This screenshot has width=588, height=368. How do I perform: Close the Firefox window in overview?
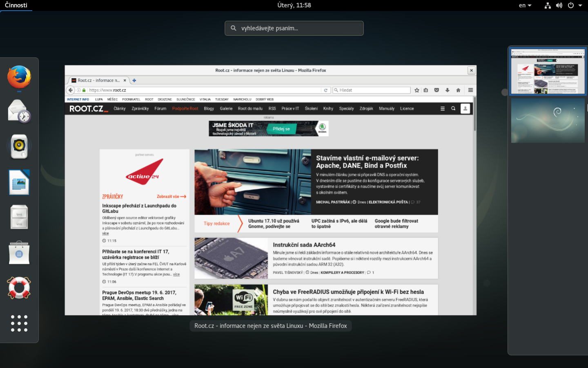point(472,70)
